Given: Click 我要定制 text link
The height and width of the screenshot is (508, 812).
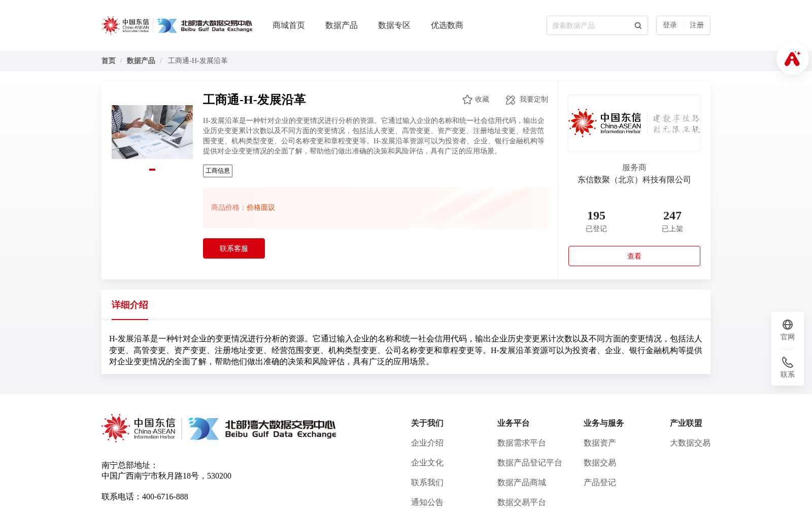Looking at the screenshot, I should pyautogui.click(x=534, y=100).
